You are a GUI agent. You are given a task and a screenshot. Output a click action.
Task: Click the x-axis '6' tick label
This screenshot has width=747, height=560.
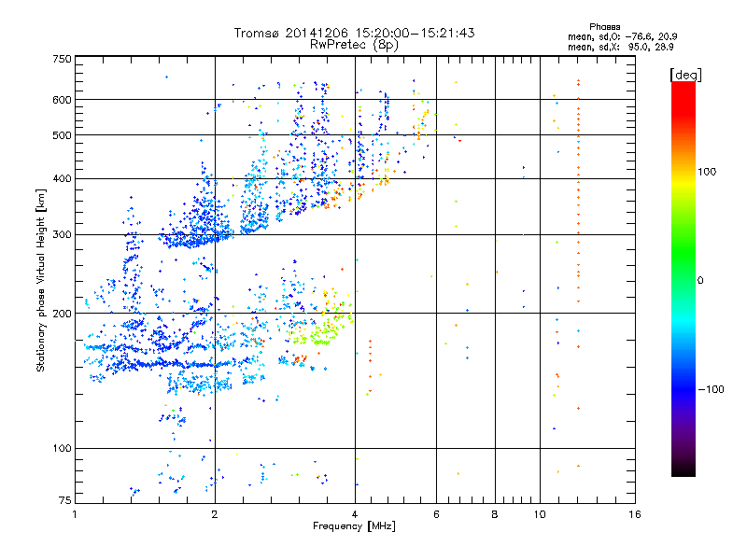[436, 514]
